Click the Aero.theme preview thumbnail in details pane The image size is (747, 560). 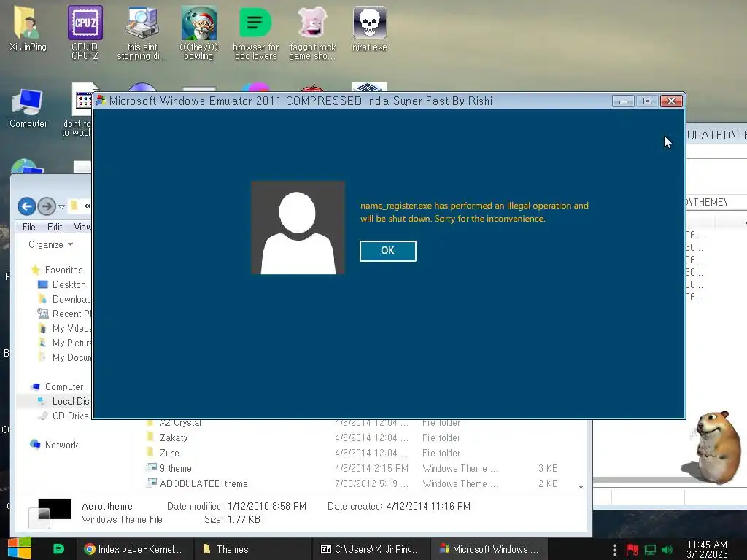point(50,513)
